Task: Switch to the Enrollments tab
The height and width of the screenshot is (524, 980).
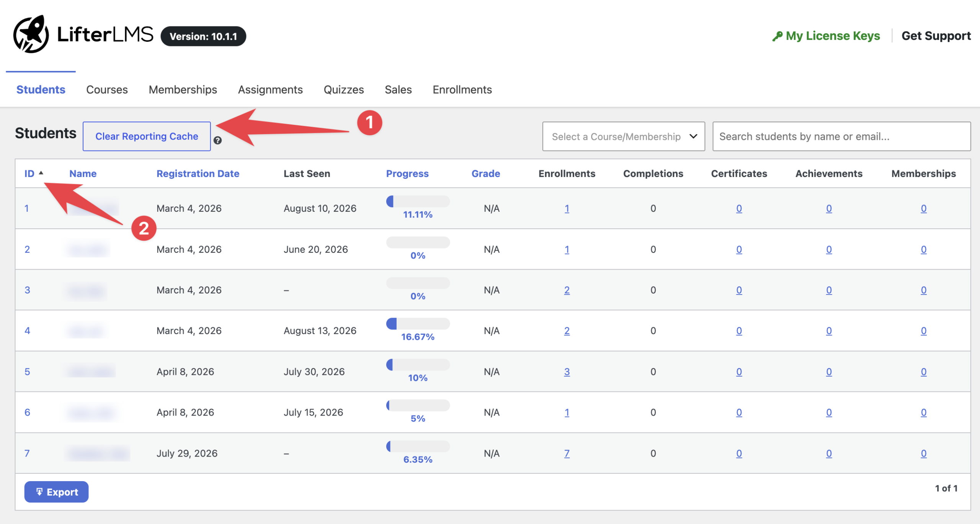Action: point(462,89)
